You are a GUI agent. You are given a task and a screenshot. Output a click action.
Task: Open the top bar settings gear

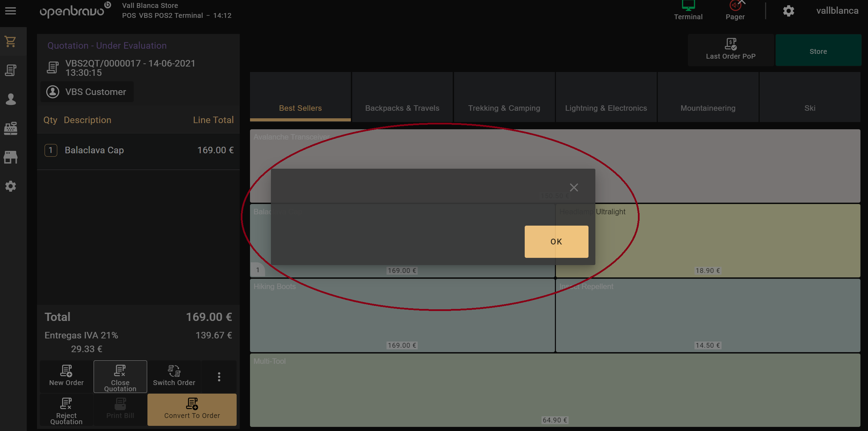pyautogui.click(x=788, y=11)
